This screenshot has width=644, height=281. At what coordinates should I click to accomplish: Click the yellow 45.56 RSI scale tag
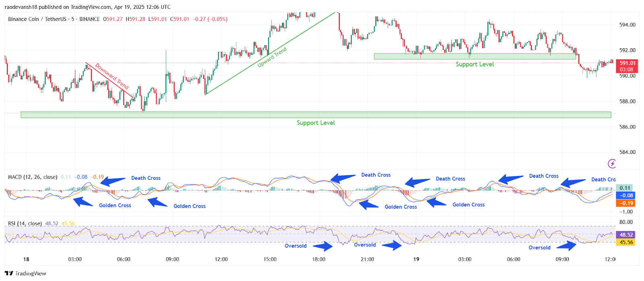pyautogui.click(x=626, y=242)
